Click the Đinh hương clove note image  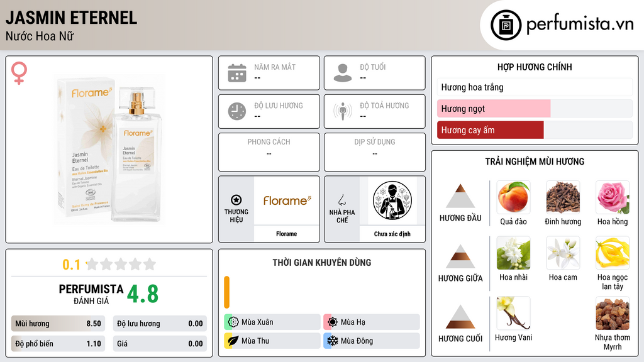tap(563, 197)
